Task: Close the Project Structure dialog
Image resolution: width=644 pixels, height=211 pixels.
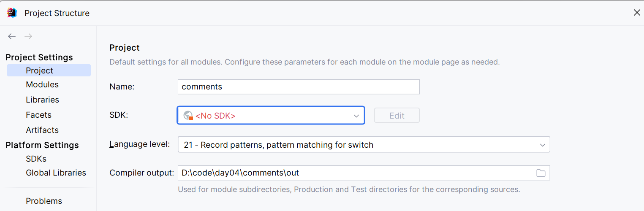Action: [637, 13]
